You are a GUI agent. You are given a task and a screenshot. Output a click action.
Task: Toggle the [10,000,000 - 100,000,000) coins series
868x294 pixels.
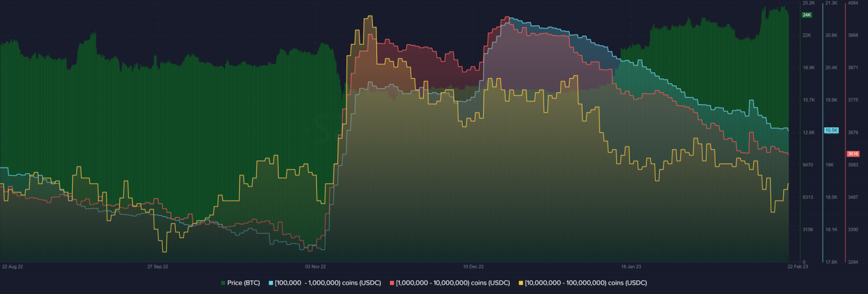click(x=586, y=283)
